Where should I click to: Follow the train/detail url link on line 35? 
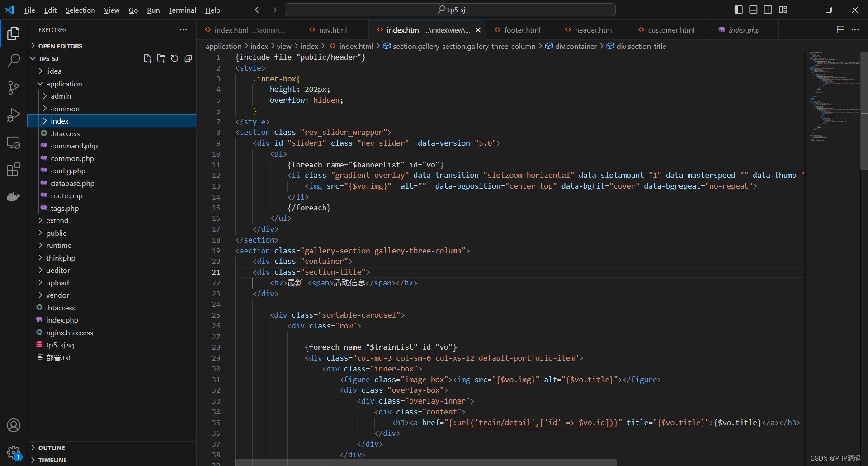(533, 423)
